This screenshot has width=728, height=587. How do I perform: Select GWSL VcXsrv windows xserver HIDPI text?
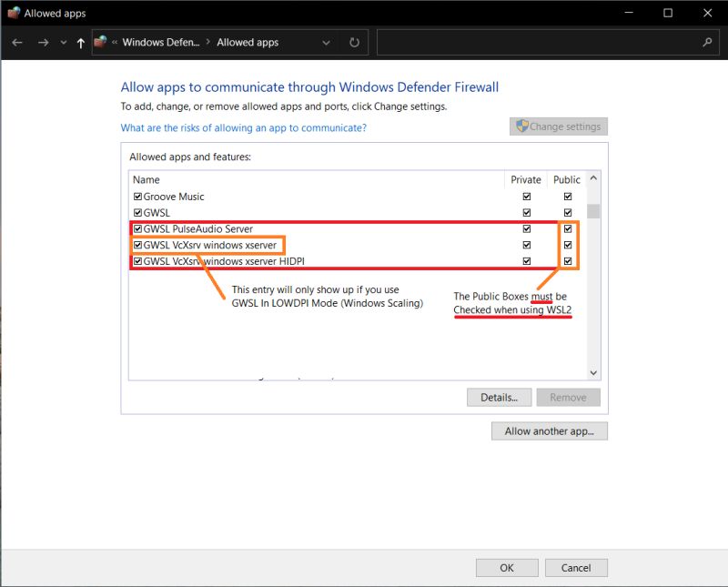(224, 261)
